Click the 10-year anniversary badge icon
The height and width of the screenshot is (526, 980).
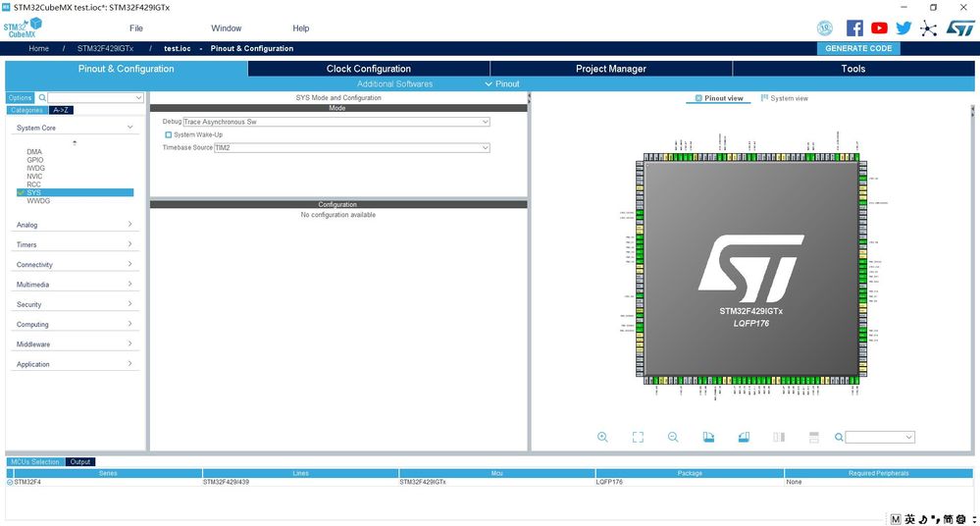point(825,28)
